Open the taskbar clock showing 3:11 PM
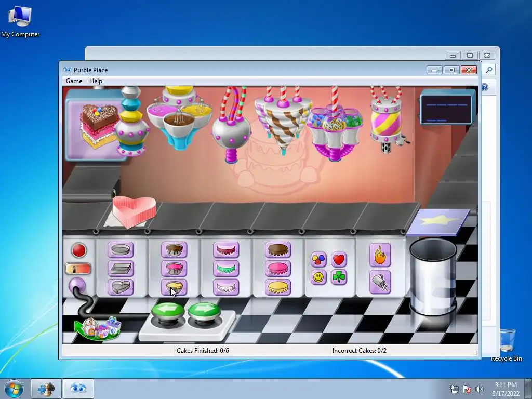 click(506, 389)
